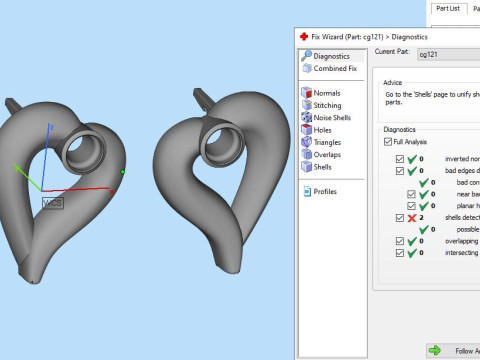Click the green check for near bad edges
This screenshot has width=480, height=360.
[424, 194]
